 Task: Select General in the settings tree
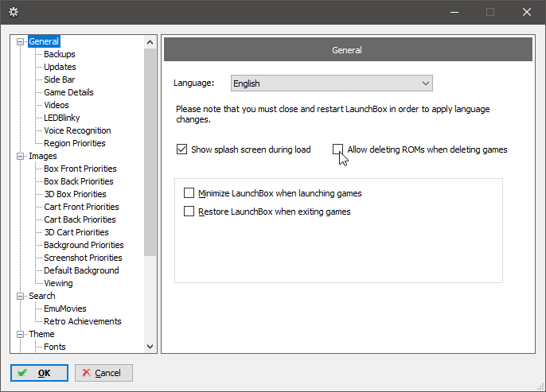coord(44,41)
